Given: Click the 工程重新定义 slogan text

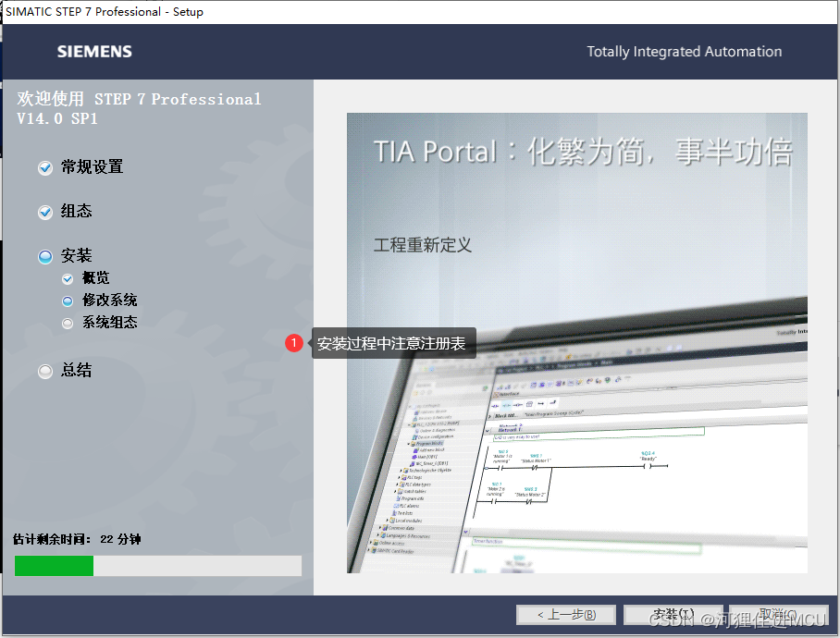Looking at the screenshot, I should (x=423, y=245).
